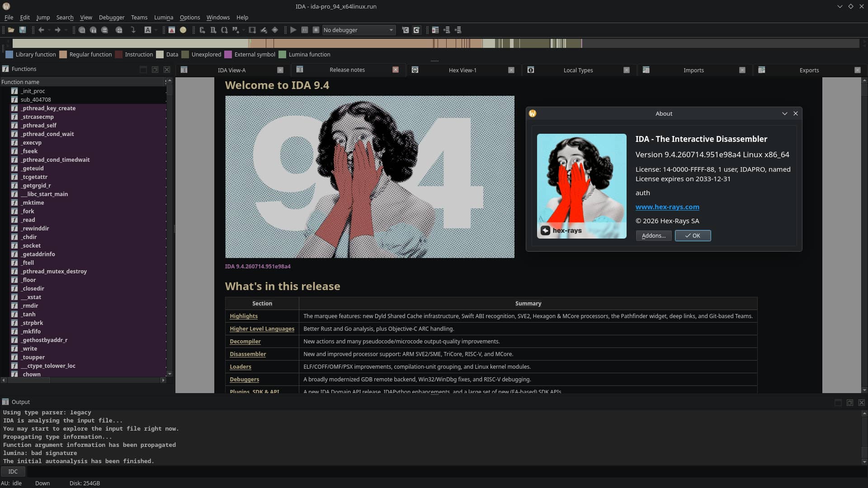This screenshot has width=868, height=488.
Task: Open the Debugger menu
Action: pyautogui.click(x=112, y=17)
